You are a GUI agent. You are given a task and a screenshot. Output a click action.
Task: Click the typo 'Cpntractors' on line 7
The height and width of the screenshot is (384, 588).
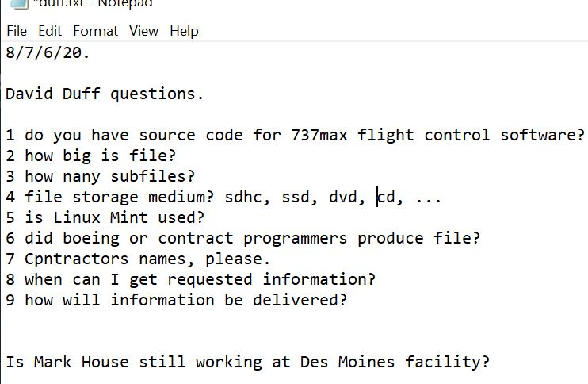[77, 259]
